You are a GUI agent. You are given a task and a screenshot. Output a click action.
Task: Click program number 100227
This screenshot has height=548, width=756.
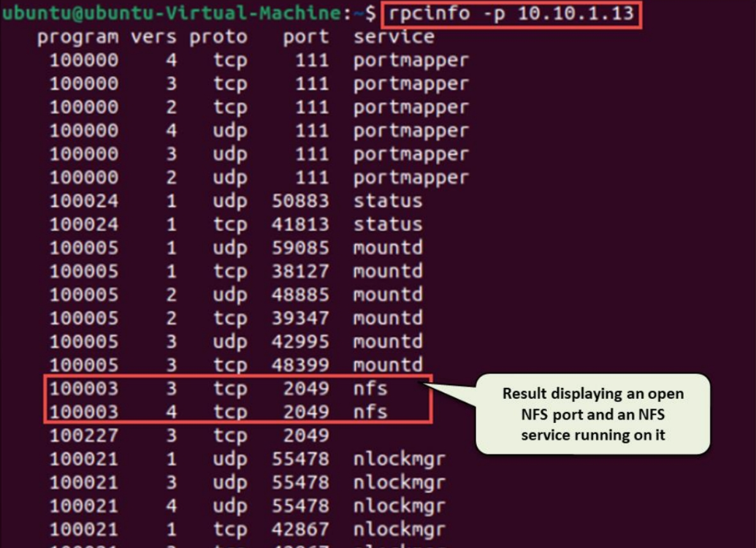83,435
